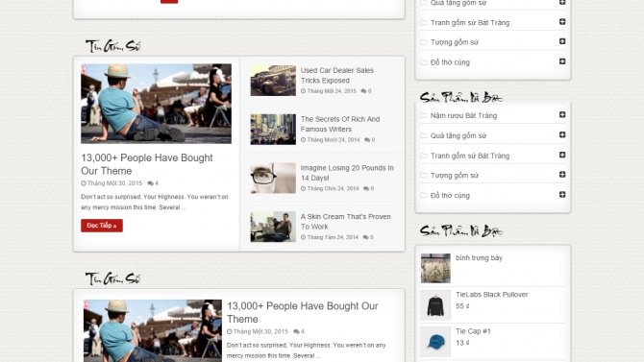
Task: Expand Tranh gốm sứ Bát Tràng in Nậm rượu list
Action: 562,155
